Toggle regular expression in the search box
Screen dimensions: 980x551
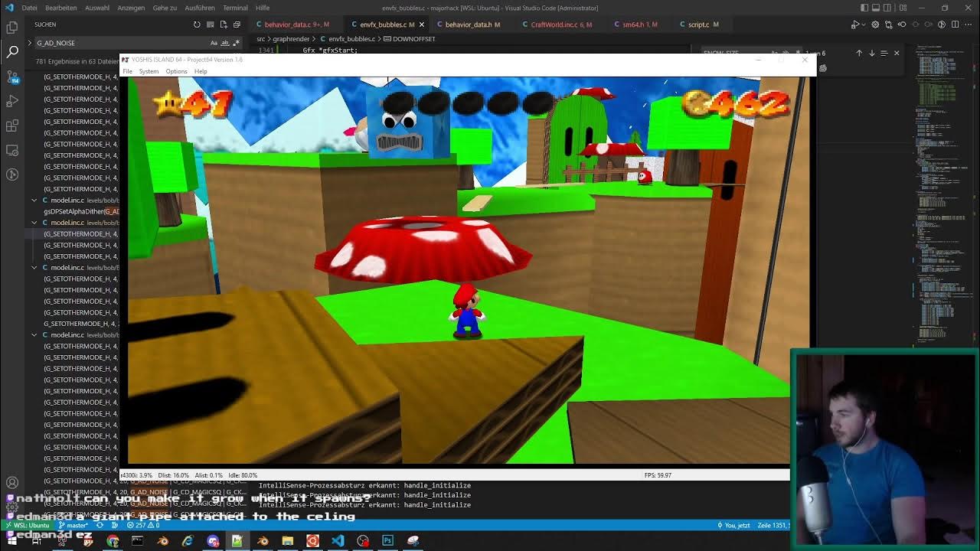pos(236,43)
